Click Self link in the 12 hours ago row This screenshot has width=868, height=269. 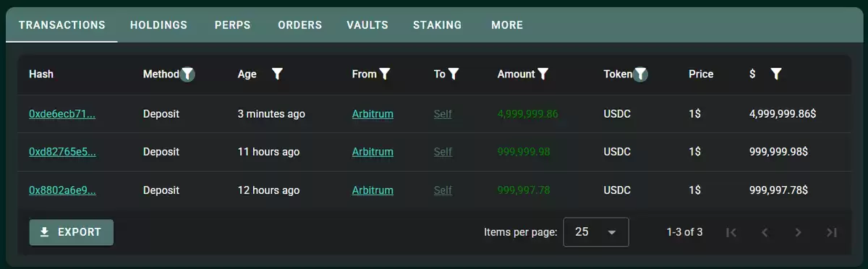443,190
